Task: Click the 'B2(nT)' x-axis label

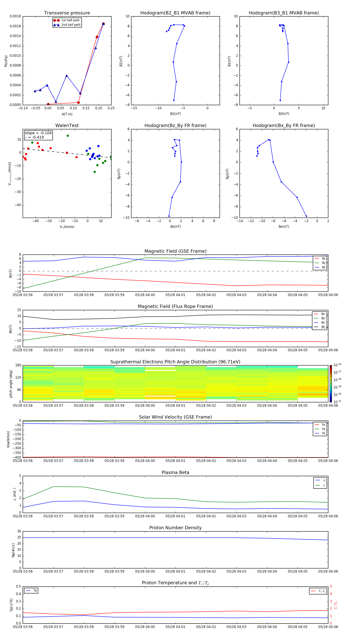Action: tap(175, 114)
